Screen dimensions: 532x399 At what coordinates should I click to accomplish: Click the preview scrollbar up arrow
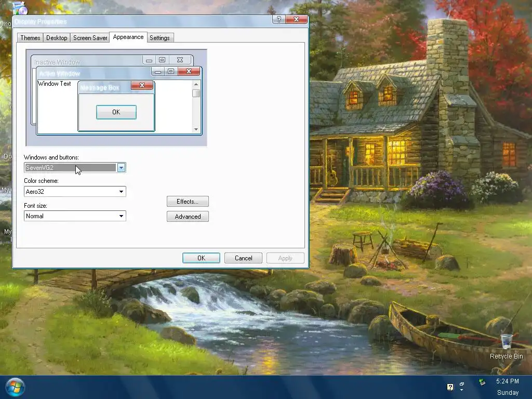click(x=196, y=84)
